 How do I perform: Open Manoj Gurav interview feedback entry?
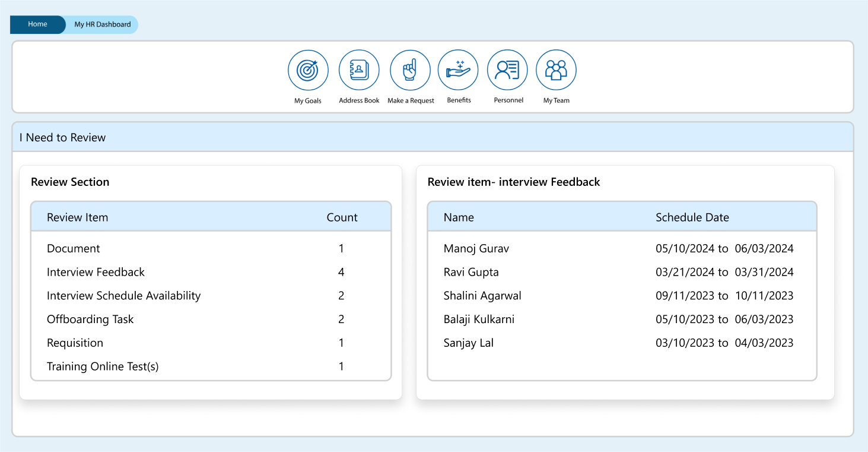click(476, 249)
